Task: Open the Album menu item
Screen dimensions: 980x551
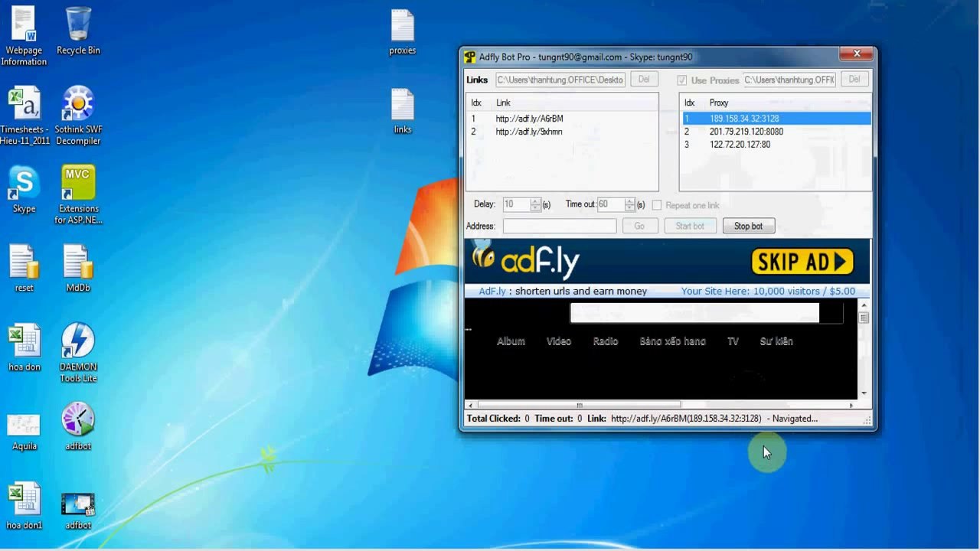Action: pos(511,341)
